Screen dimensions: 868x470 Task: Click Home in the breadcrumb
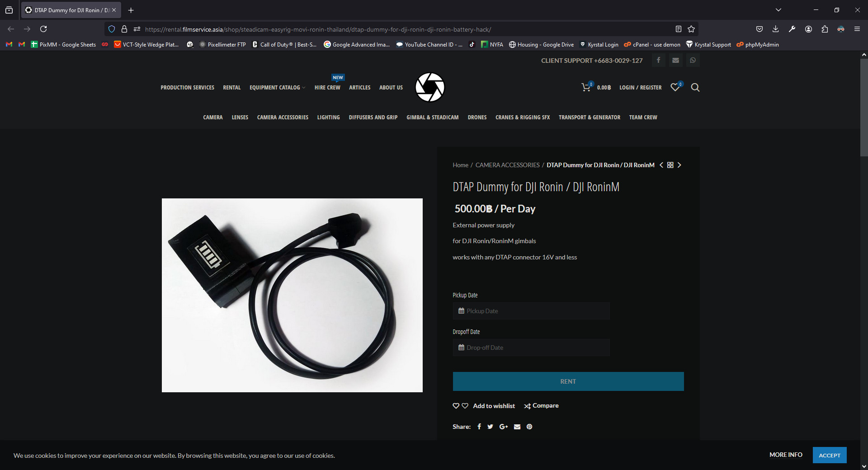pos(460,165)
